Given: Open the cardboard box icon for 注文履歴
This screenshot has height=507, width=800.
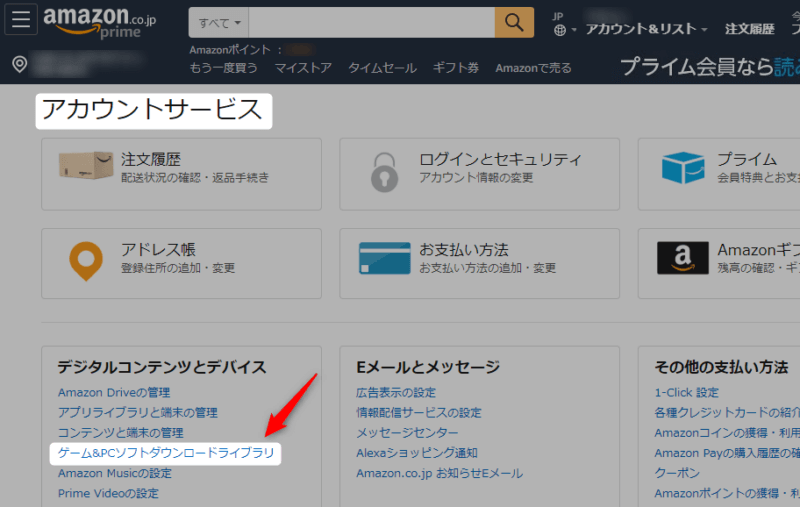Looking at the screenshot, I should pos(86,165).
